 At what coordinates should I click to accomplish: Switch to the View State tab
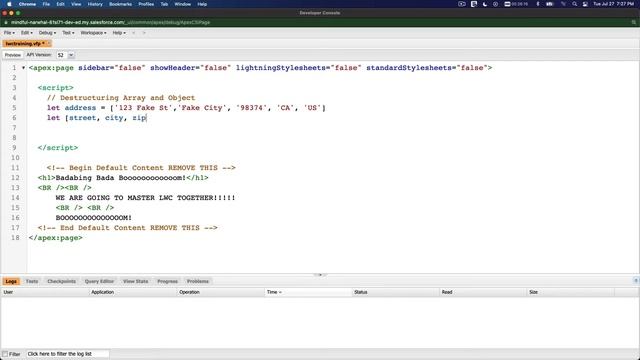pos(136,281)
